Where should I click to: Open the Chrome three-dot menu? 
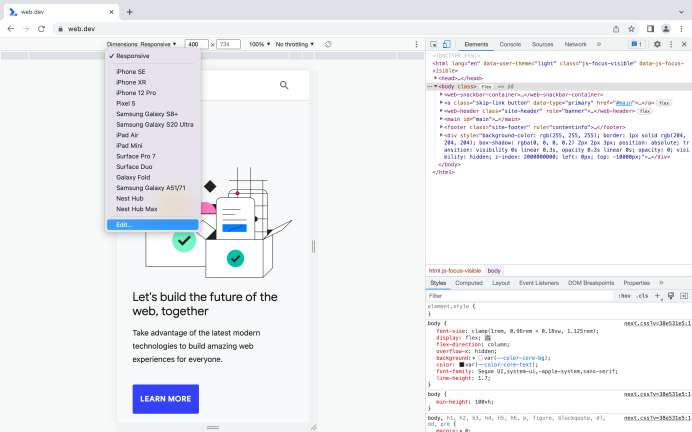[681, 29]
